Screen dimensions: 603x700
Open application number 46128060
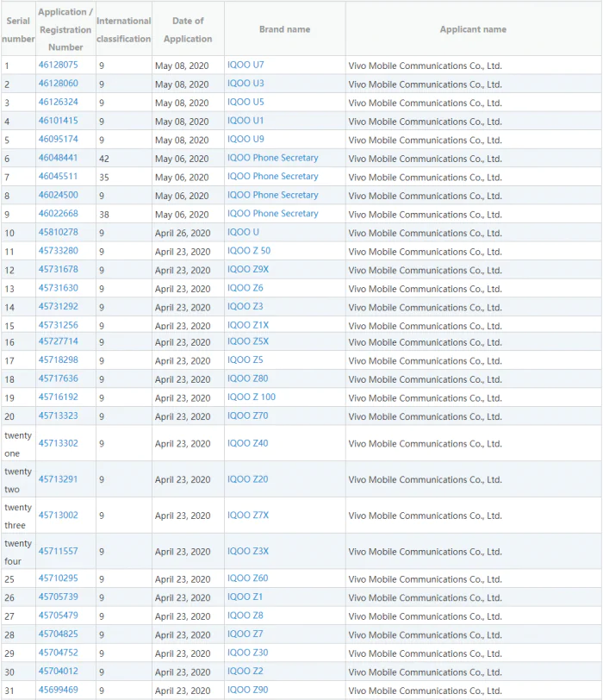tap(58, 84)
